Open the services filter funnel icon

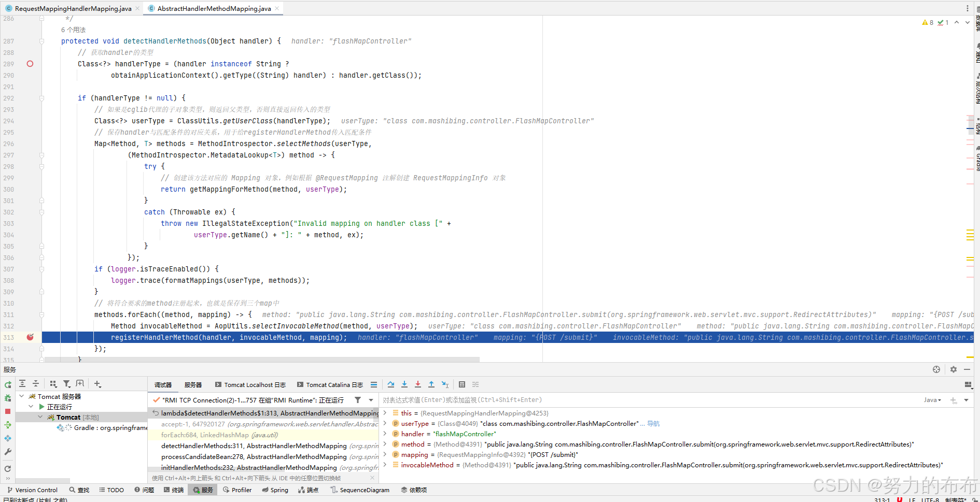(x=66, y=384)
